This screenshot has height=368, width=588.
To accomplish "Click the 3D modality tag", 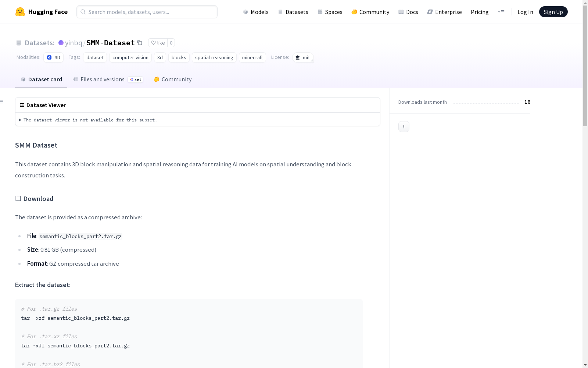I will pyautogui.click(x=53, y=57).
